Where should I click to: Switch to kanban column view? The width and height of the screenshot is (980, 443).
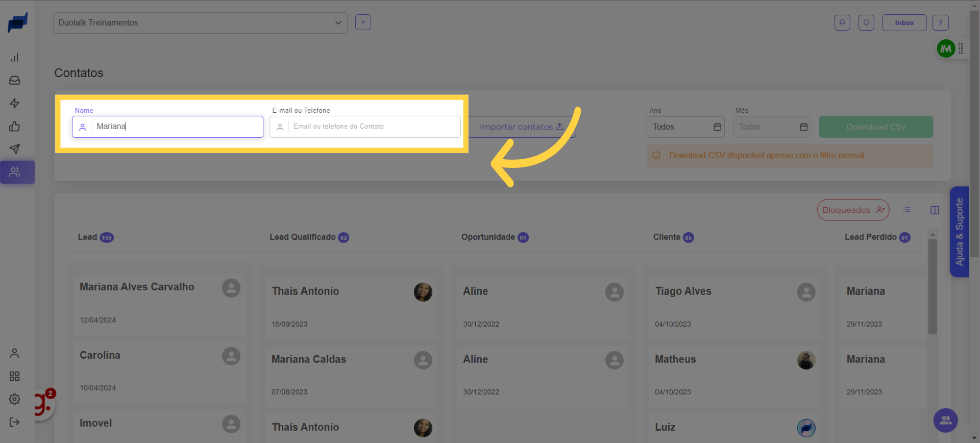tap(935, 210)
